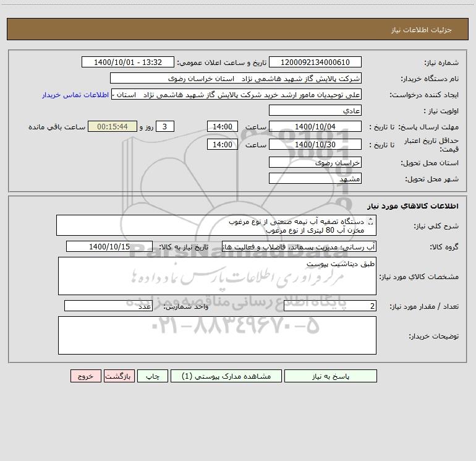This screenshot has width=476, height=461.
Task: Click the remaining days field showing 3
Action: point(165,126)
